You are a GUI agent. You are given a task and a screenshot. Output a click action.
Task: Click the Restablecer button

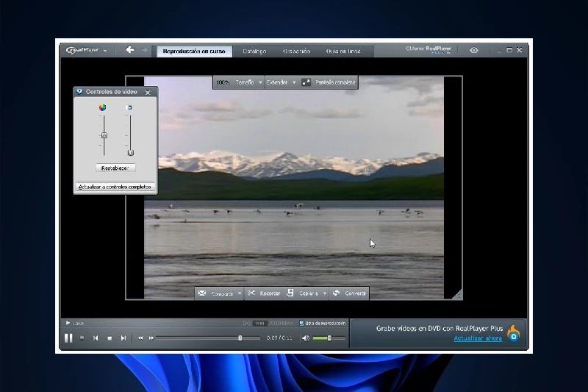[115, 168]
